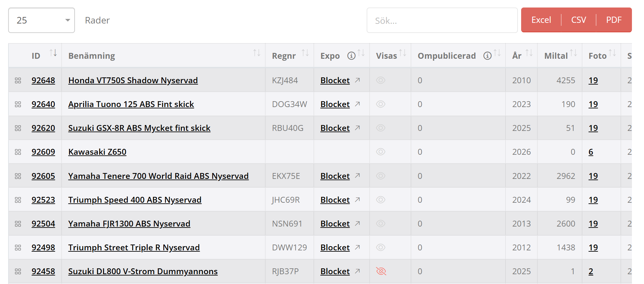This screenshot has height=284, width=644.
Task: Click info icon beside Ompublicerad header
Action: click(487, 56)
